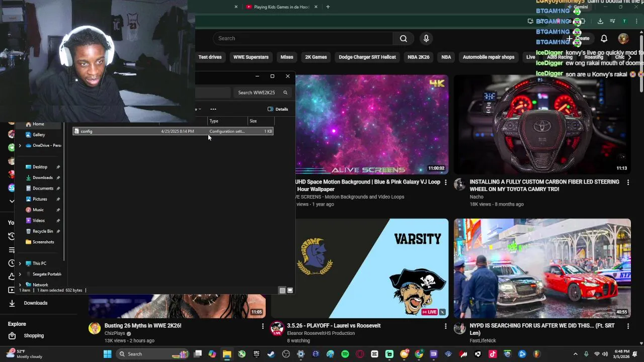Open Steam from the taskbar
The image size is (644, 362).
click(271, 354)
